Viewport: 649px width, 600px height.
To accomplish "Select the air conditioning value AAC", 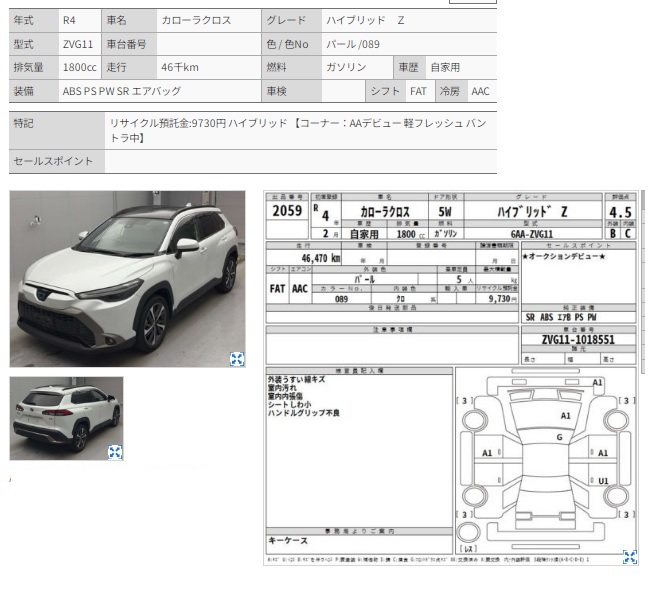I will [482, 91].
